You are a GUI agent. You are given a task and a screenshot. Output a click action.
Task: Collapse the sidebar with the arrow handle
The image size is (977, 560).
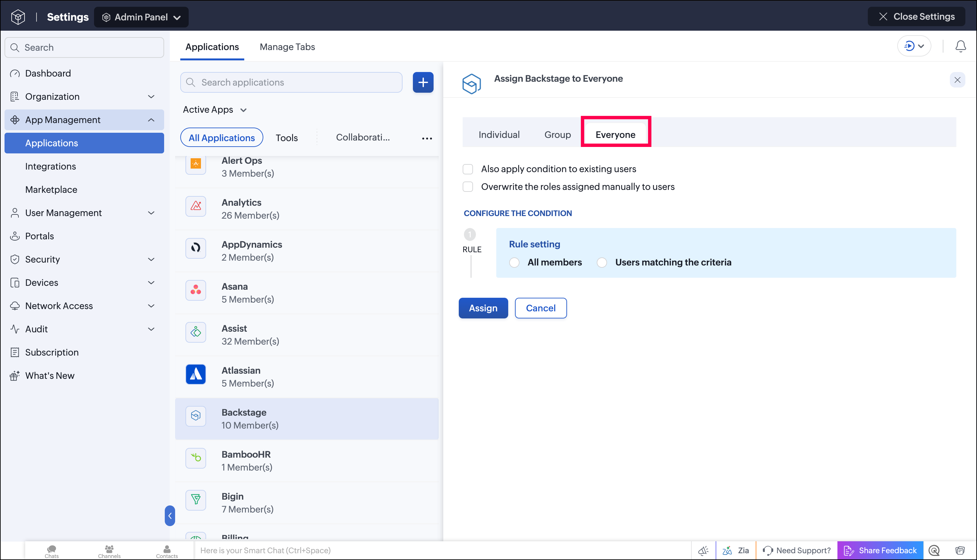click(170, 515)
